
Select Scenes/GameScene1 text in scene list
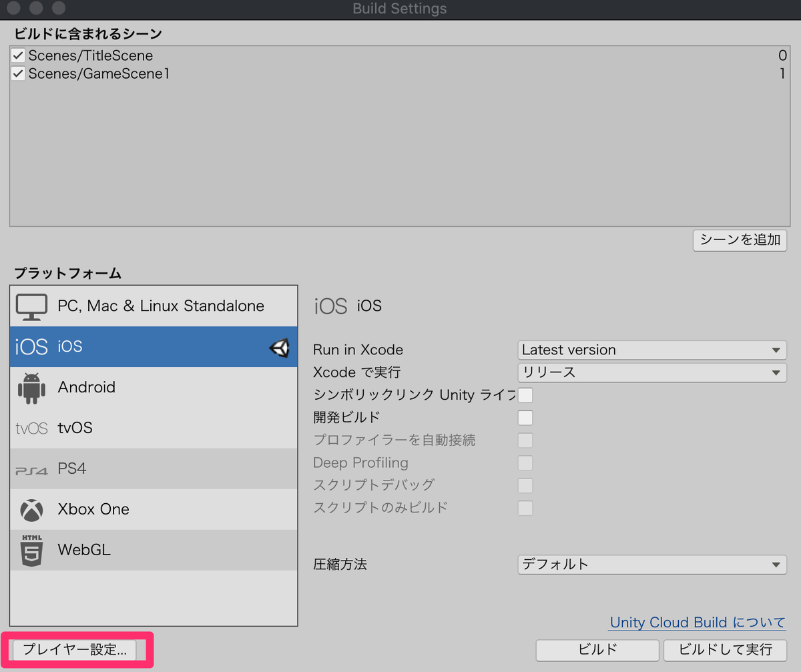99,74
